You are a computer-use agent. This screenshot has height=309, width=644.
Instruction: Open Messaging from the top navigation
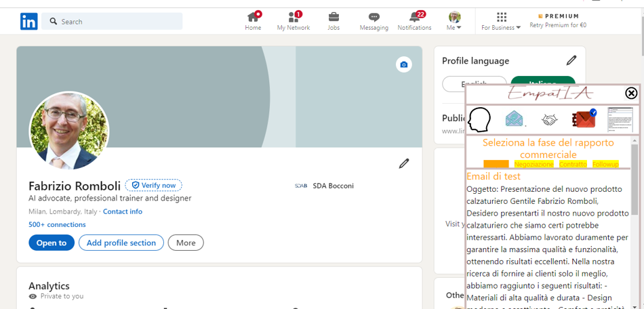374,21
